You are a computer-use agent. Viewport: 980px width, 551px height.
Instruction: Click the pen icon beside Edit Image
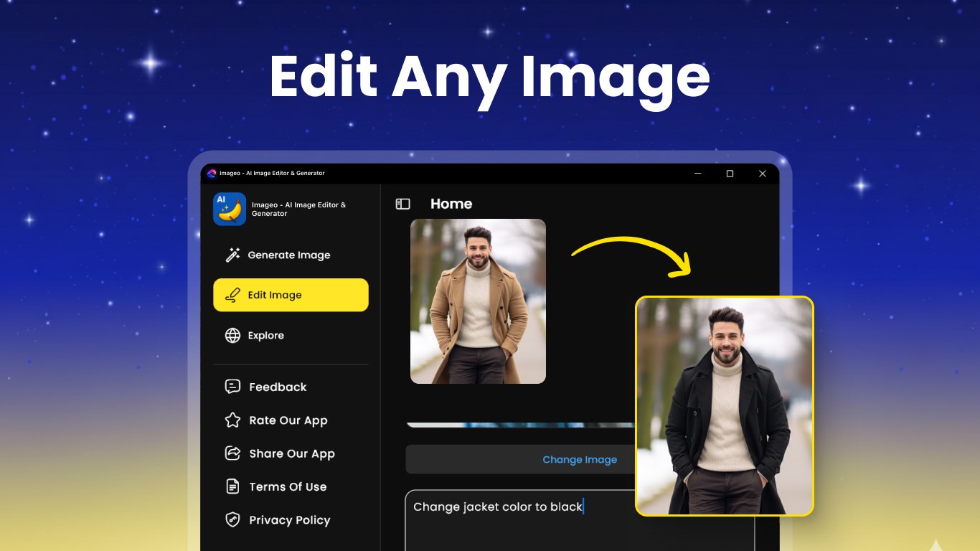(232, 295)
